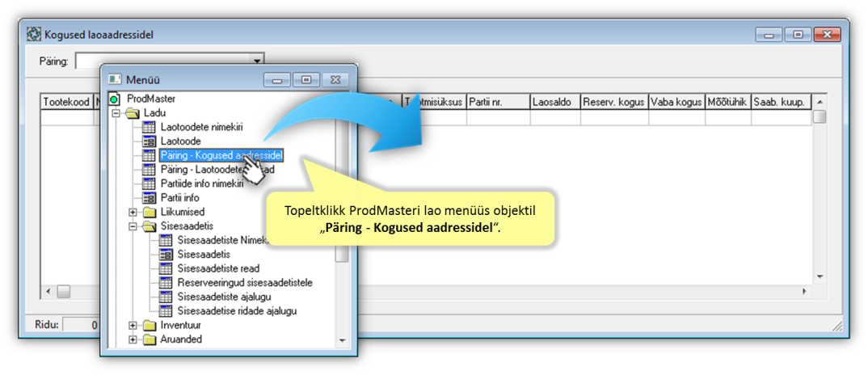Click the grid vertical scrollbar down arrow

click(x=820, y=276)
